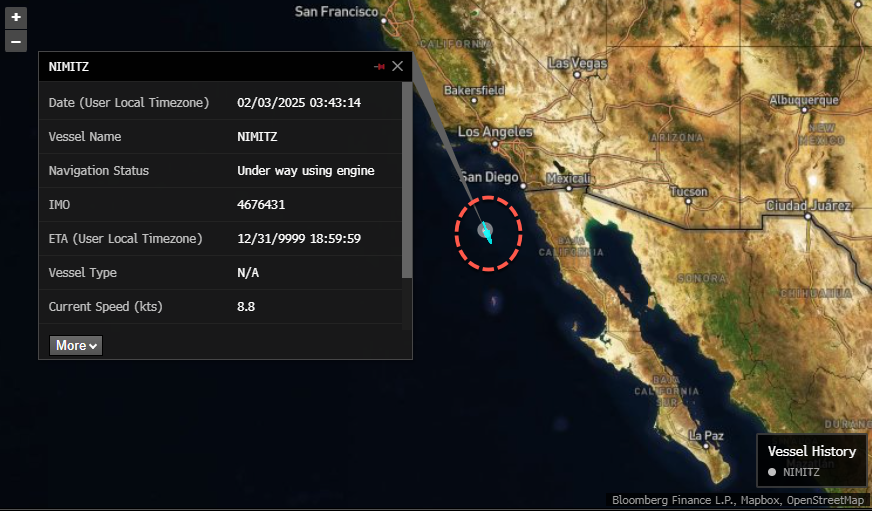The image size is (872, 511).
Task: Click the Ciudad Juárez city marker
Action: [805, 216]
